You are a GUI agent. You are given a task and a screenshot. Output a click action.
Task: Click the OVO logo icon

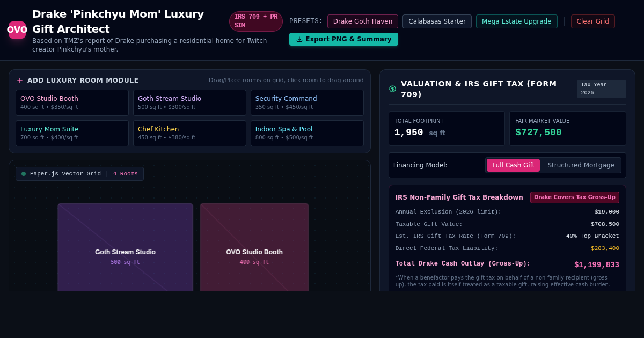pyautogui.click(x=17, y=30)
